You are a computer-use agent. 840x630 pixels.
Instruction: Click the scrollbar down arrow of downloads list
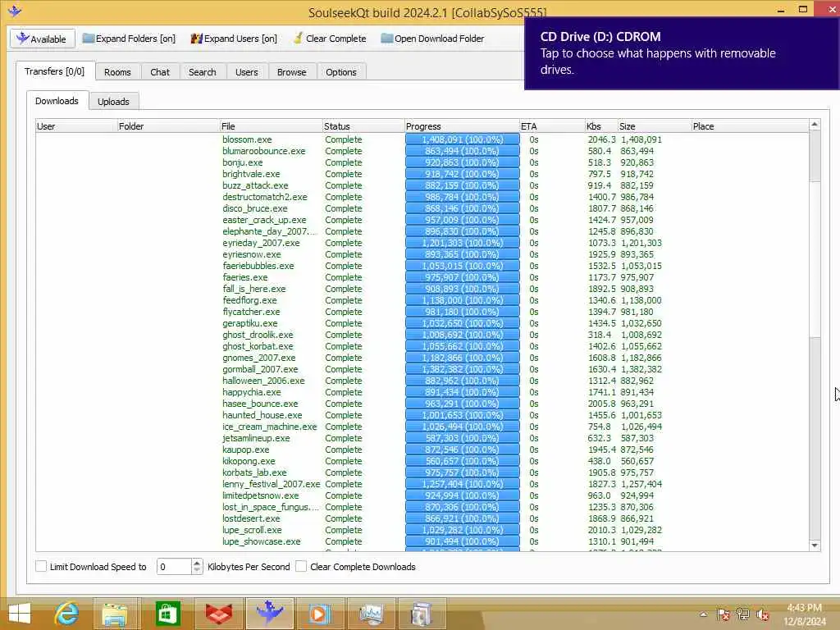[x=815, y=546]
